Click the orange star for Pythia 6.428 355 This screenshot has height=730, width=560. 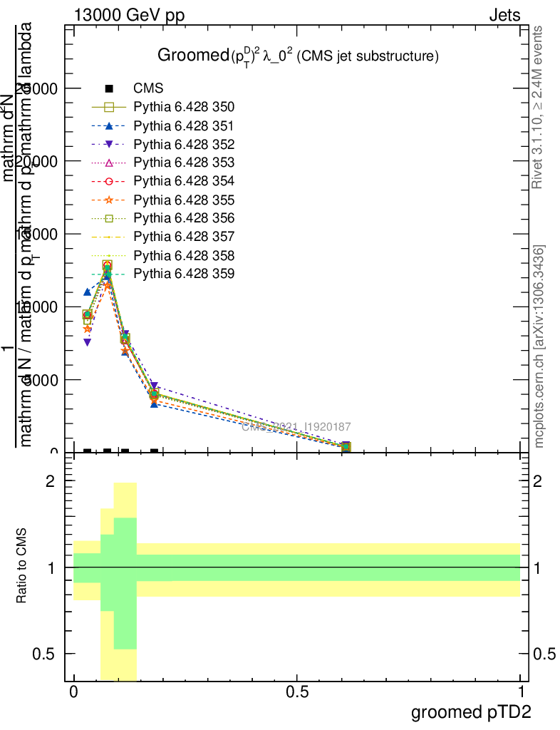109,200
